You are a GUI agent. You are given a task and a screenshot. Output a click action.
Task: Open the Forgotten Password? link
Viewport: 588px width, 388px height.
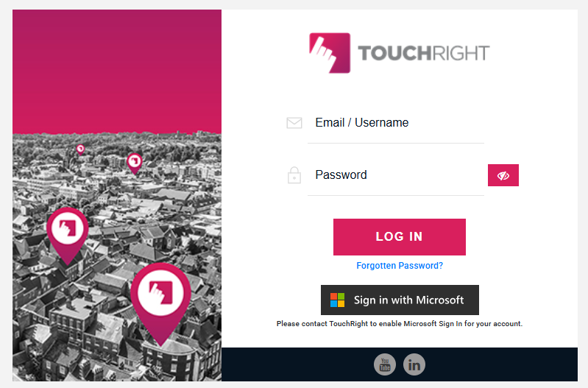point(400,266)
